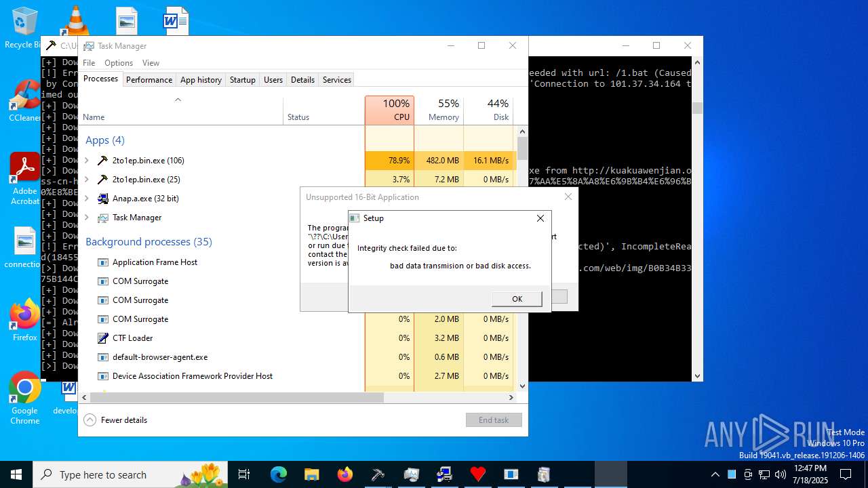Sort processes by Disk column
Image resolution: width=868 pixels, height=488 pixels.
point(488,110)
